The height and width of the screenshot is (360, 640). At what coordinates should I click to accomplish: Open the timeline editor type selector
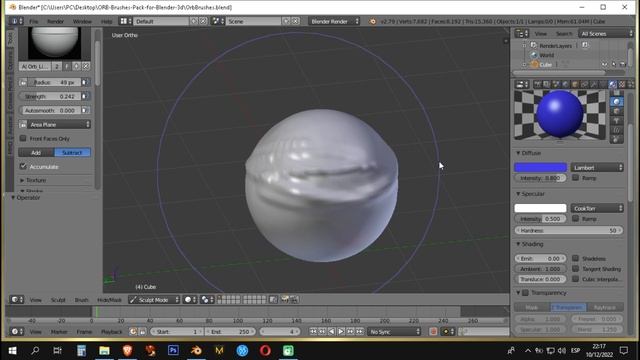(17, 331)
